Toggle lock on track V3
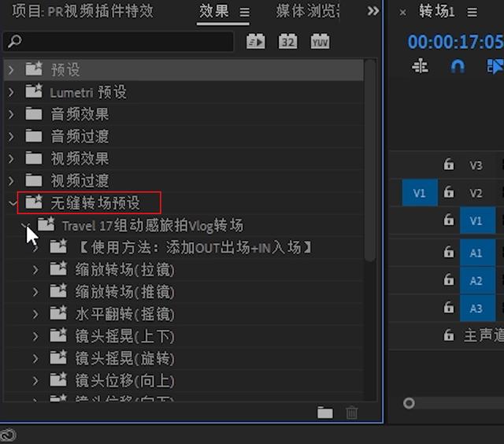This screenshot has height=444, width=504. pos(449,165)
